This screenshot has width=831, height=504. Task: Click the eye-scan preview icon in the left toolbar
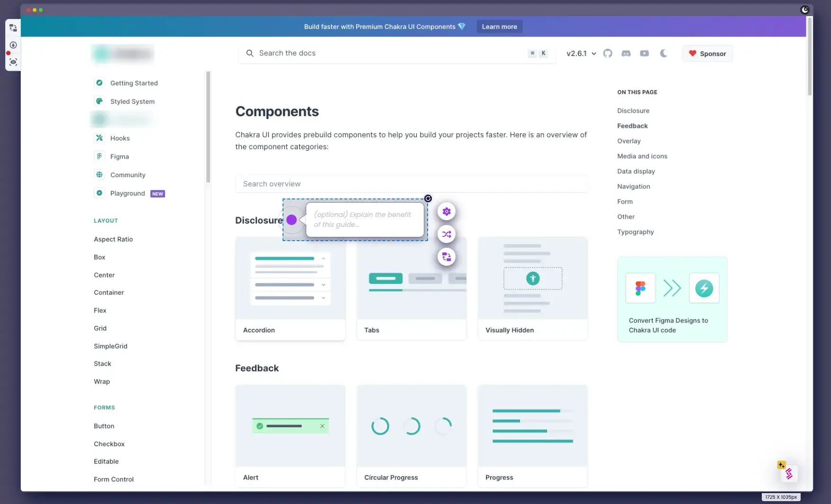coord(13,62)
